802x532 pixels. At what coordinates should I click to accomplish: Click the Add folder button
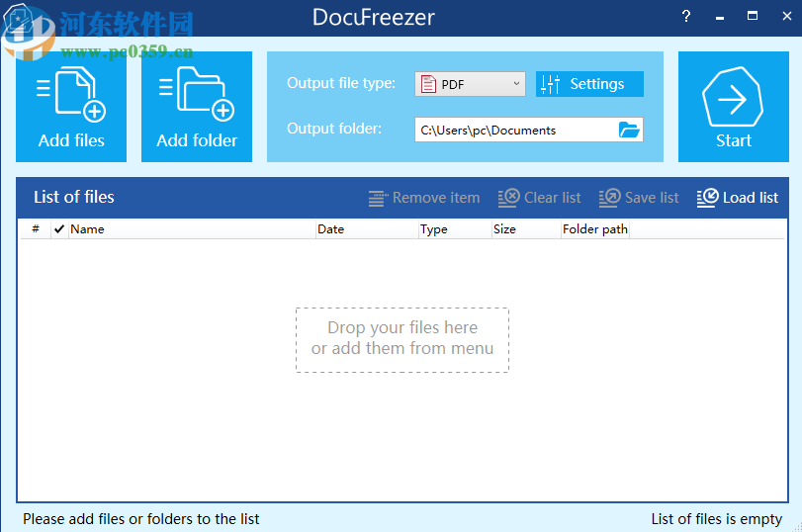tap(197, 107)
